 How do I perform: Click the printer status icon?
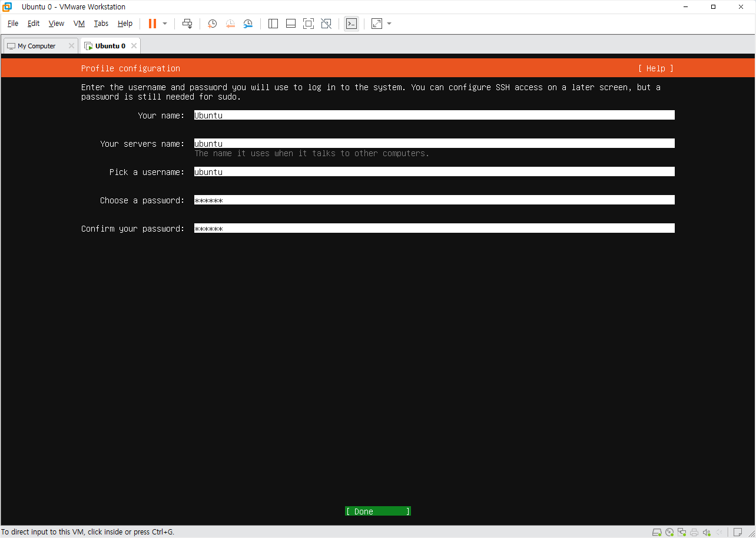[695, 532]
